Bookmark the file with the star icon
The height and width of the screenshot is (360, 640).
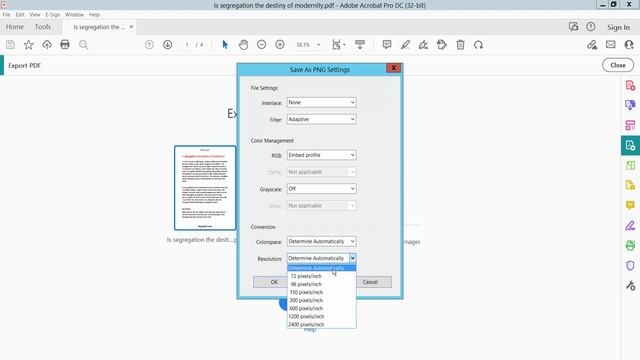pos(29,44)
